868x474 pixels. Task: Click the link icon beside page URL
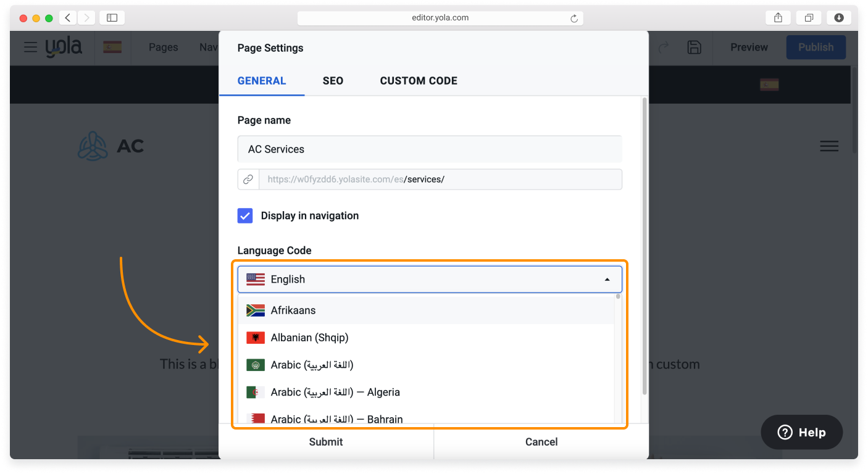pyautogui.click(x=248, y=180)
